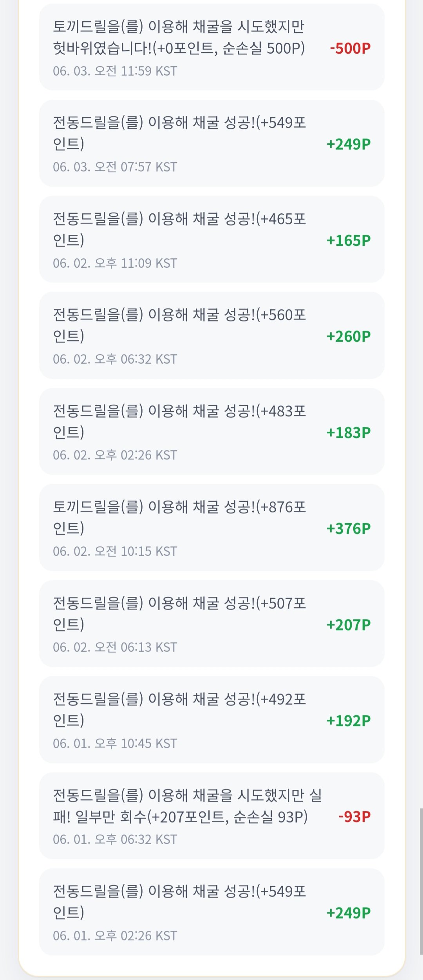This screenshot has width=423, height=980.
Task: Select the -500P loss amount
Action: pos(350,48)
